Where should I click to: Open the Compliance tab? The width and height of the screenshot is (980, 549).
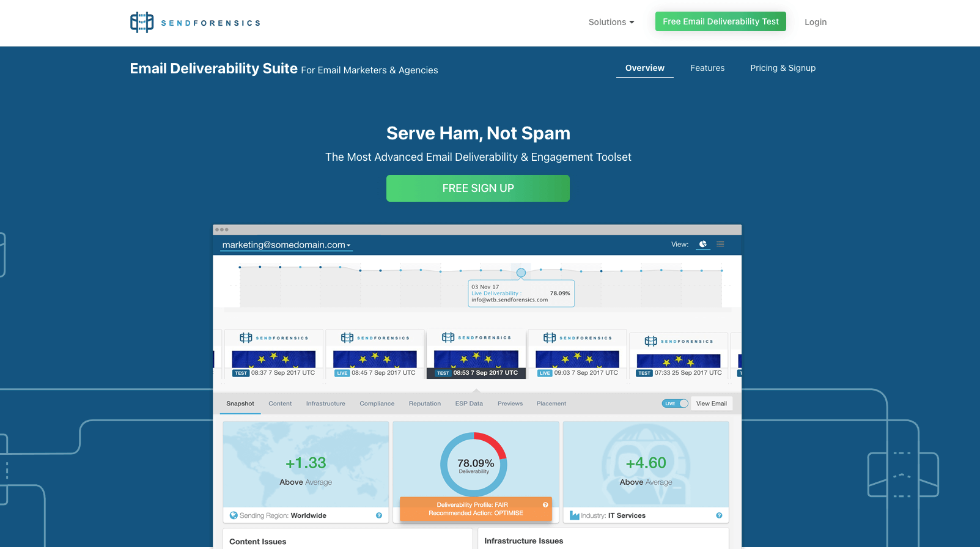tap(377, 403)
